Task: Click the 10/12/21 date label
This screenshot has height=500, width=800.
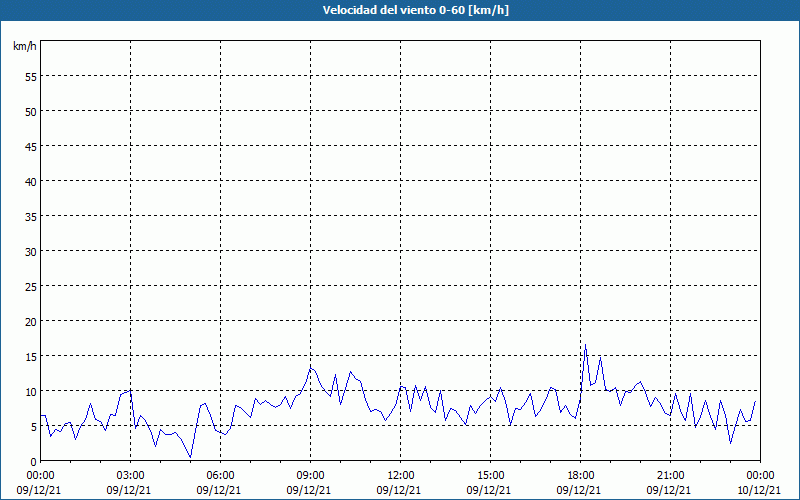Action: click(759, 490)
